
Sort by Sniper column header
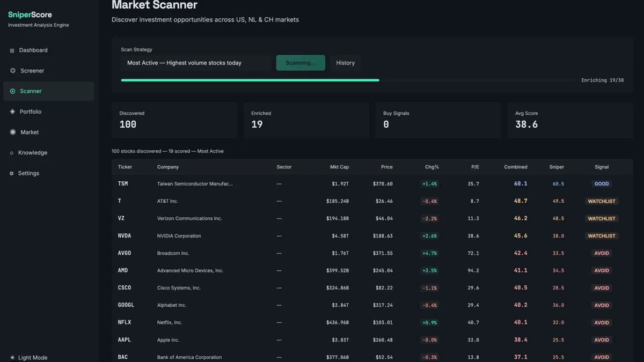coord(557,167)
